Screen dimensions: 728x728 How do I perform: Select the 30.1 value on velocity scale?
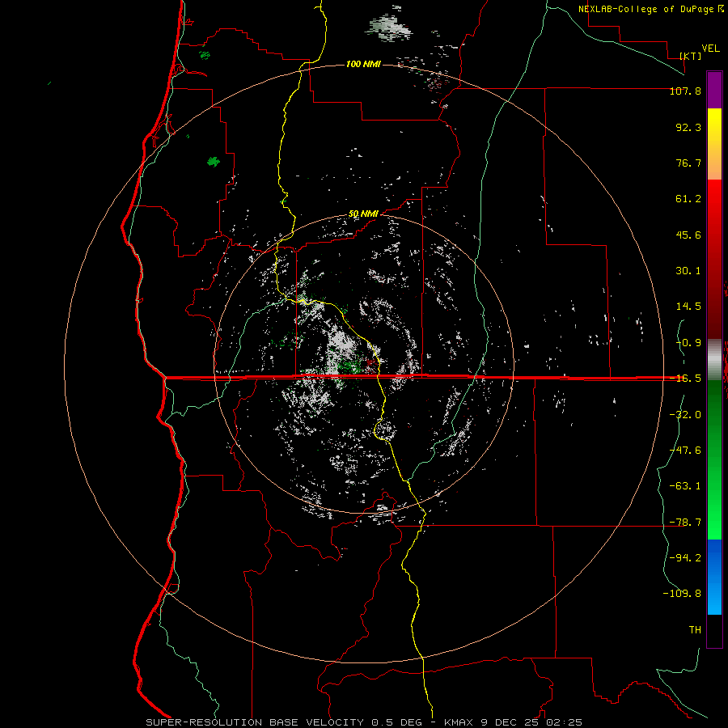(688, 271)
